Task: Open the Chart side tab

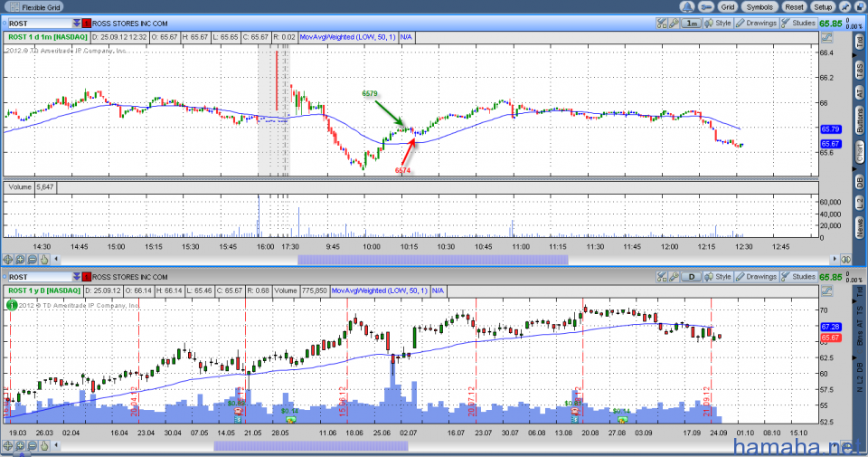Action: (x=860, y=152)
